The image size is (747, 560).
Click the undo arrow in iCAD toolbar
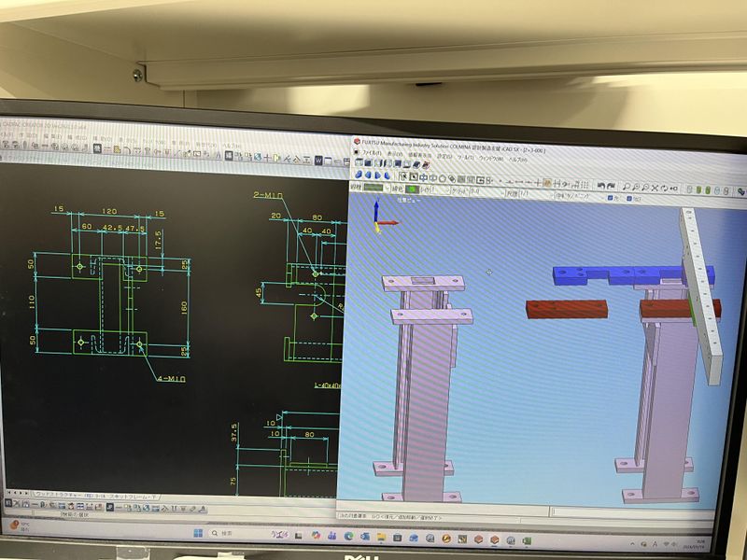[599, 187]
